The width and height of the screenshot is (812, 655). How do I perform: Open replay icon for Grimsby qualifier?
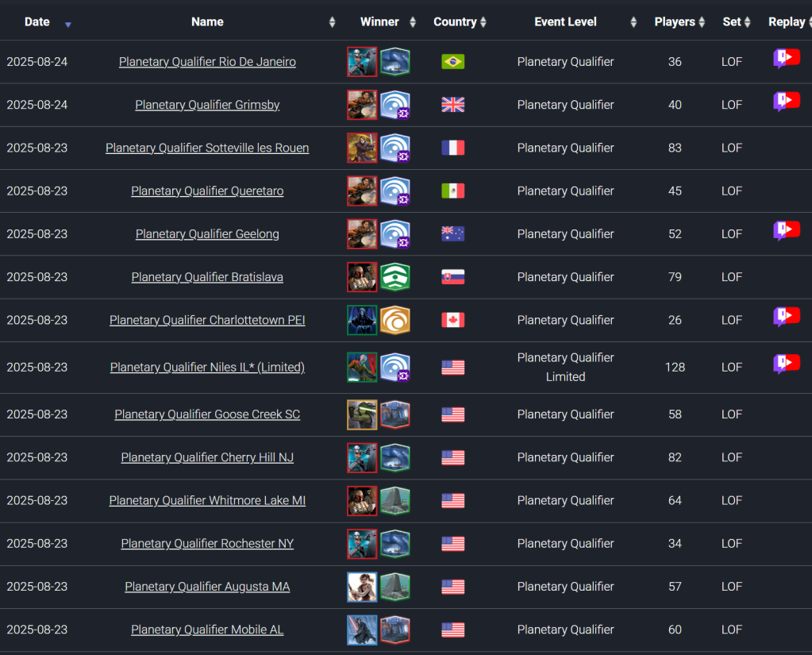pyautogui.click(x=786, y=102)
